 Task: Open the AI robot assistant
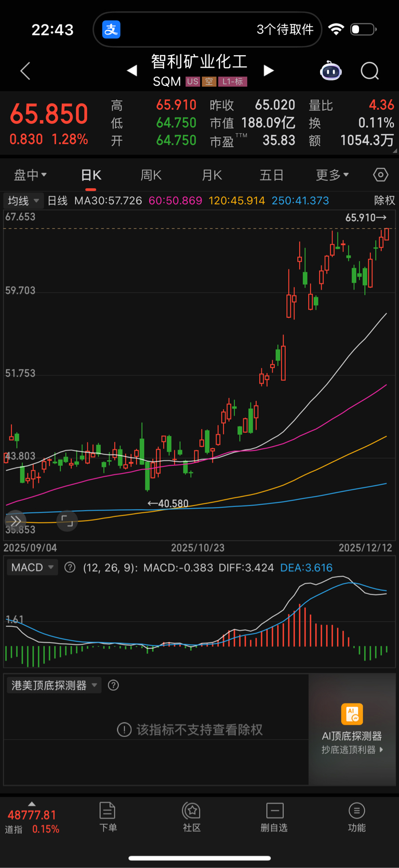point(331,71)
